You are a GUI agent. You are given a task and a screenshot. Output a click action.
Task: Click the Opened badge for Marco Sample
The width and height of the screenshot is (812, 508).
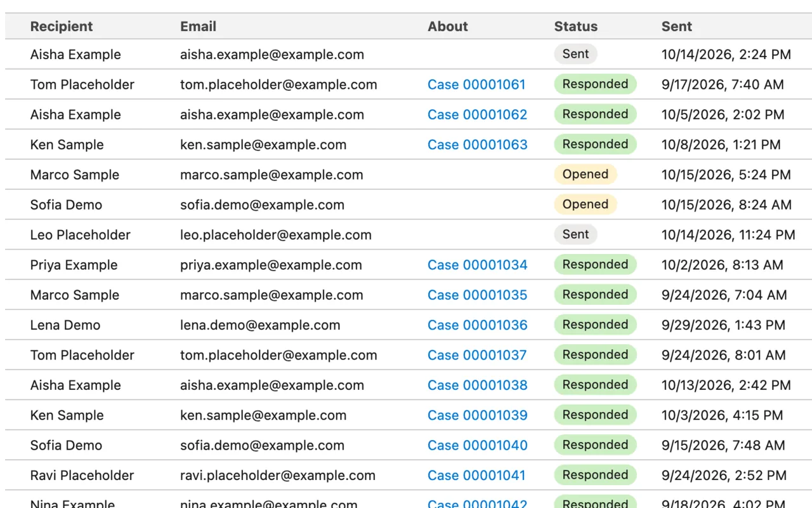pos(586,175)
